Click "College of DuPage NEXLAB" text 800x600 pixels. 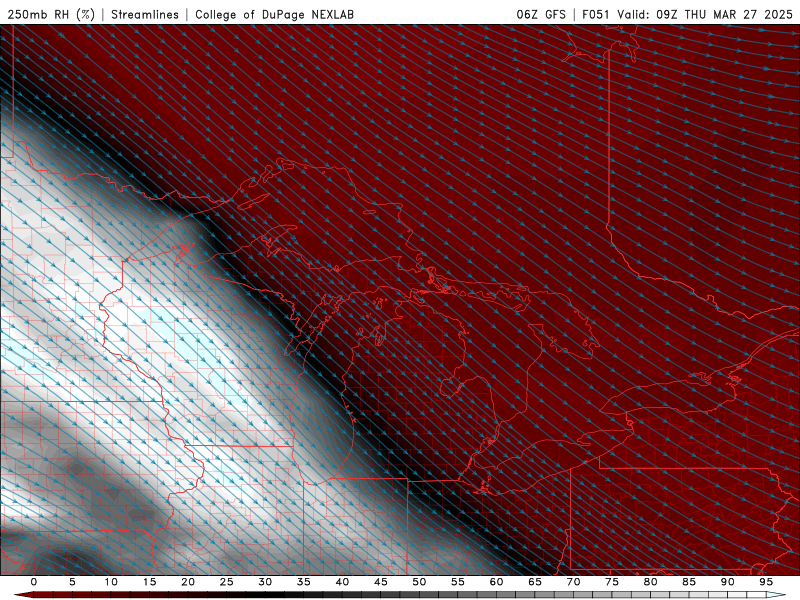click(274, 14)
